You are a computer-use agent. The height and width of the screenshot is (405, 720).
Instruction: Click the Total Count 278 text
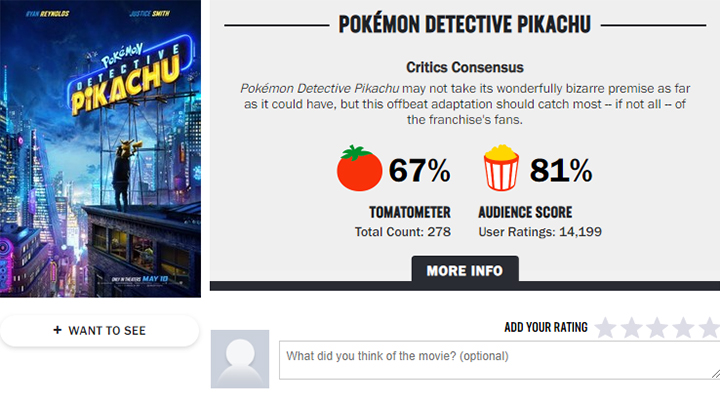403,232
